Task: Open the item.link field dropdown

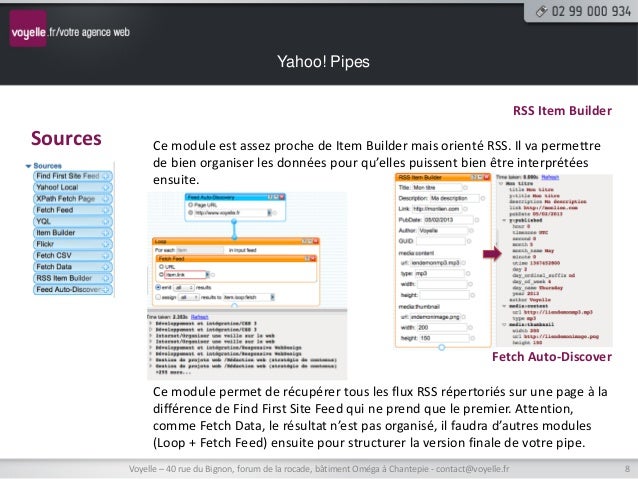Action: click(x=207, y=274)
